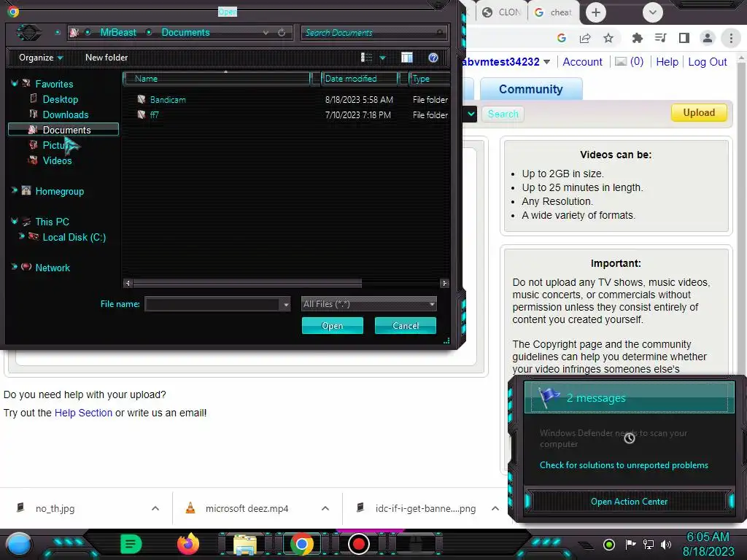Viewport: 747px width, 560px height.
Task: Click the ff7 folder icon
Action: (x=142, y=114)
